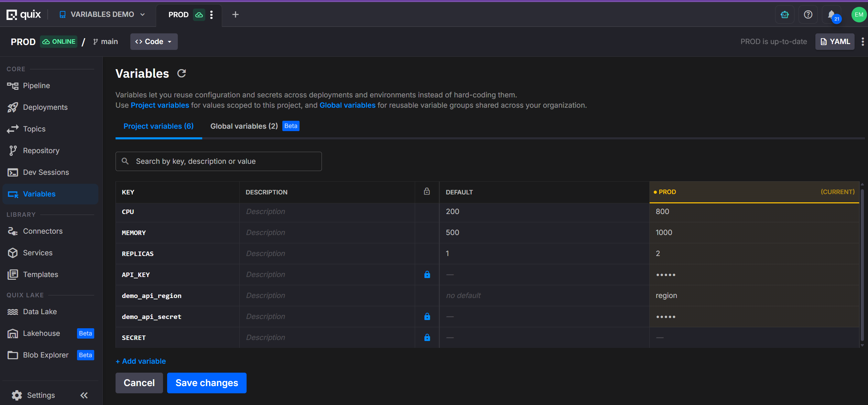Image resolution: width=868 pixels, height=405 pixels.
Task: Add a new environment tab with plus
Action: click(x=236, y=15)
